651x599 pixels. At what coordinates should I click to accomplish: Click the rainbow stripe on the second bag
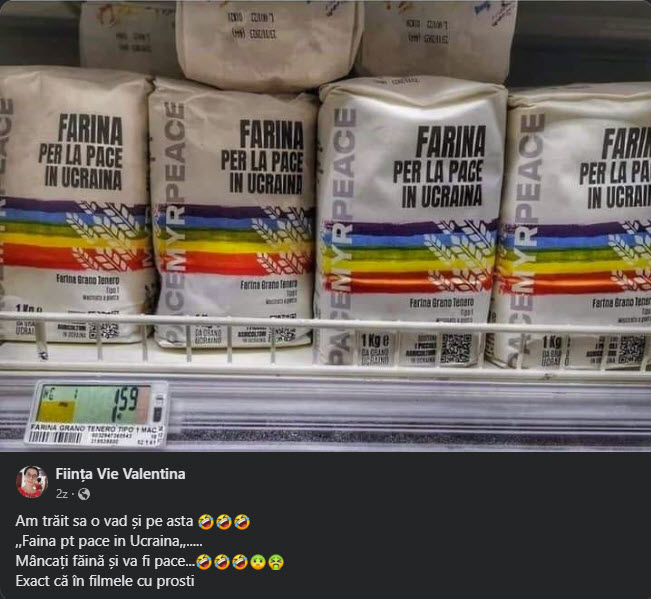234,239
